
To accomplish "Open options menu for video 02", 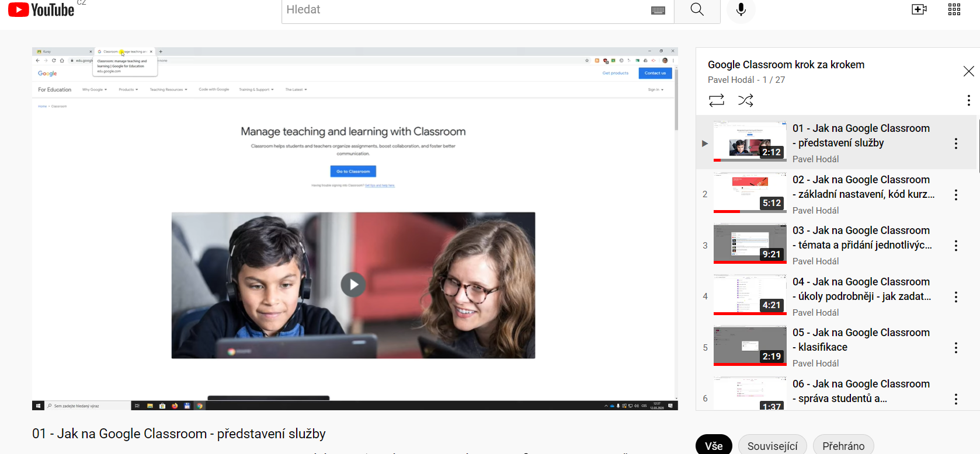I will click(955, 195).
